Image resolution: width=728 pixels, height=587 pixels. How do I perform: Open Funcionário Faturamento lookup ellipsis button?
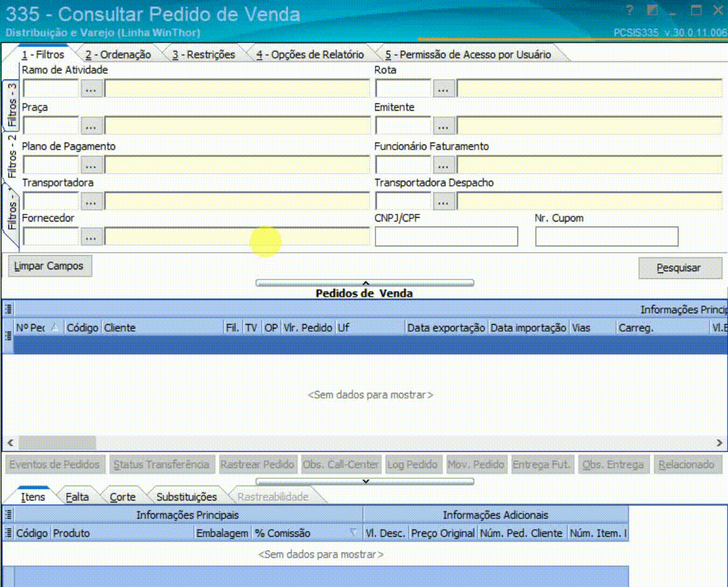pyautogui.click(x=444, y=164)
